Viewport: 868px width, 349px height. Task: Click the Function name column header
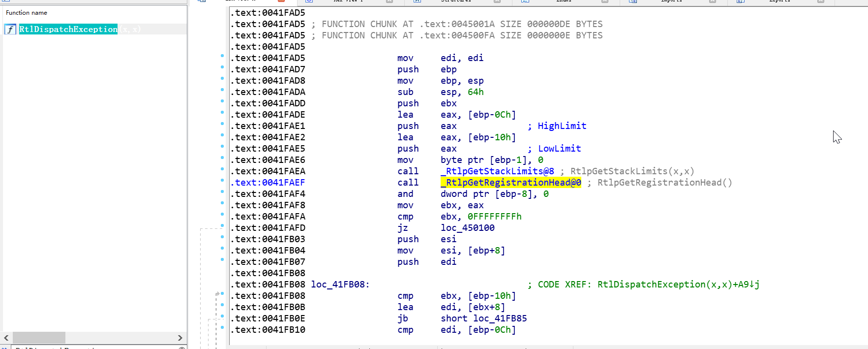click(x=27, y=13)
